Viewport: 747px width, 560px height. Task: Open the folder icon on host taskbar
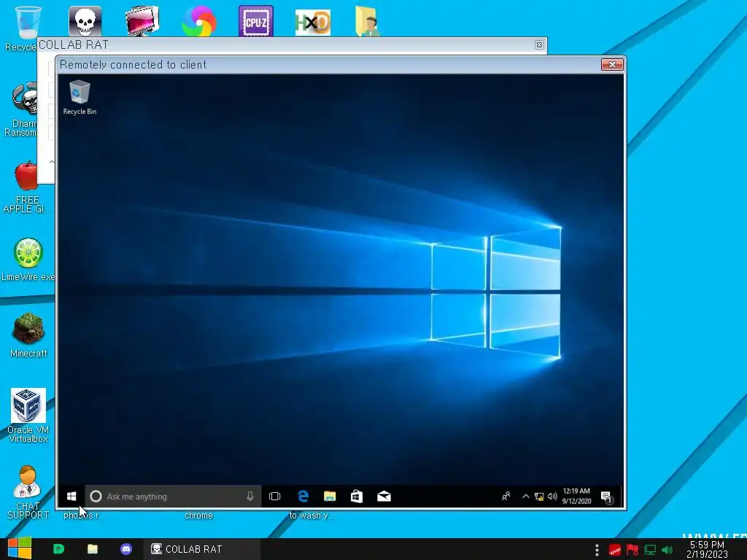93,549
